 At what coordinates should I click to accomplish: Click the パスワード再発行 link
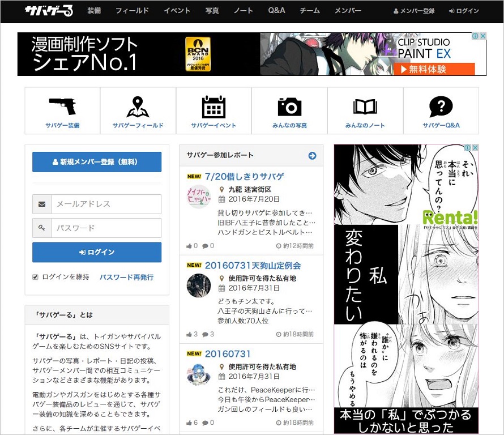pyautogui.click(x=126, y=277)
